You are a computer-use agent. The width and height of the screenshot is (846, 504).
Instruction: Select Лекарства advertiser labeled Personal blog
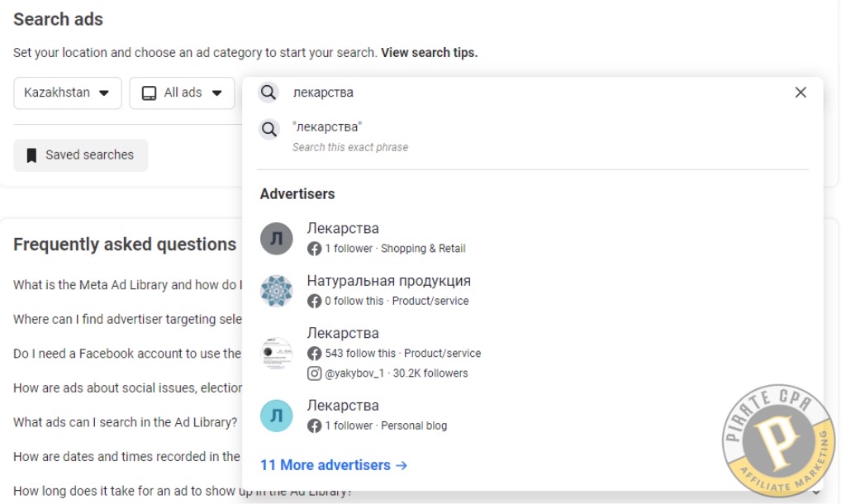pyautogui.click(x=533, y=415)
